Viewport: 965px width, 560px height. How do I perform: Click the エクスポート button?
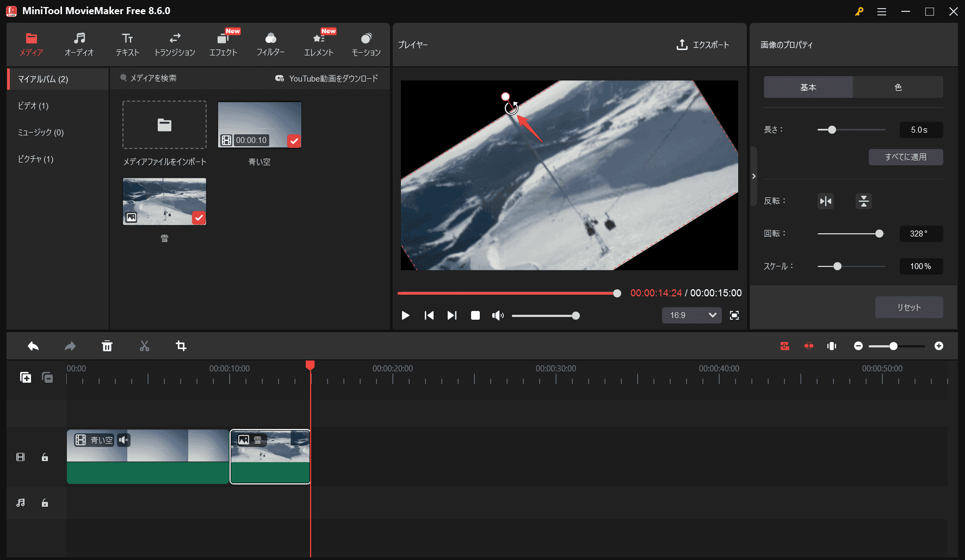click(703, 45)
